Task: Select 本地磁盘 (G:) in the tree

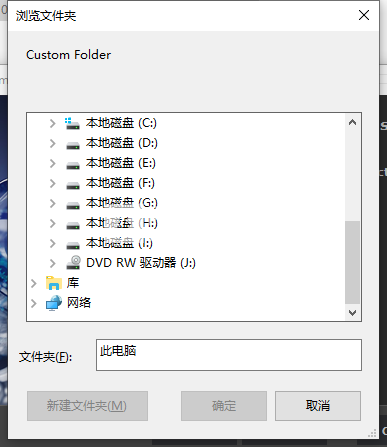Action: click(122, 203)
